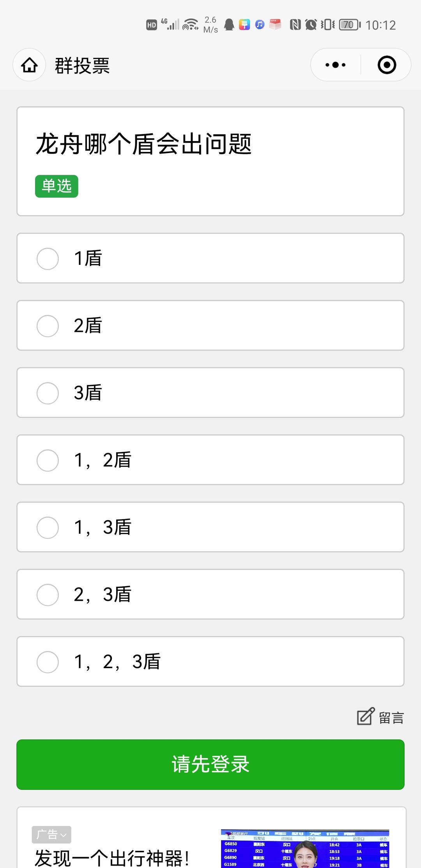Choose the 2，3盾 option
Screen dimensions: 421x868
[x=210, y=595]
